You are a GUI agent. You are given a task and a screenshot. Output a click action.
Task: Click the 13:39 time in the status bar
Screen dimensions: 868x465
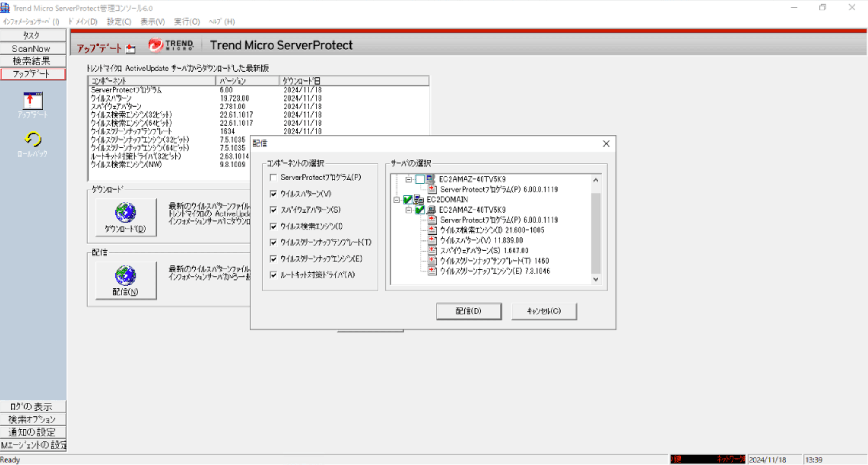[x=814, y=460]
